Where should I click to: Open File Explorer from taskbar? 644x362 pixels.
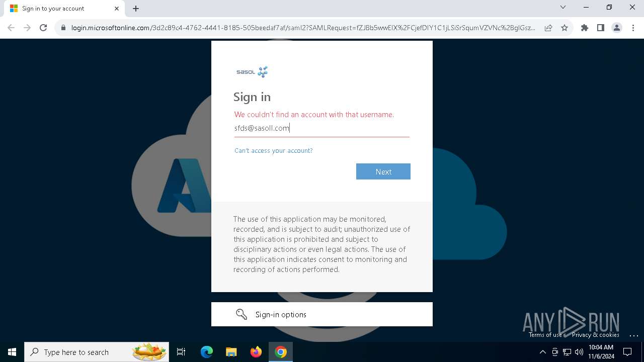click(231, 352)
